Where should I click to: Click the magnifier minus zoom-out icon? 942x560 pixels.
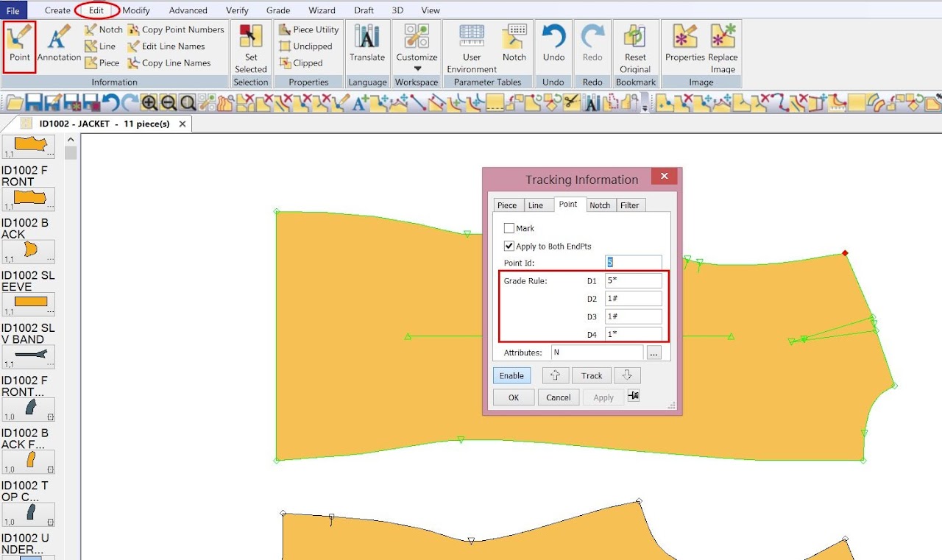[x=169, y=103]
